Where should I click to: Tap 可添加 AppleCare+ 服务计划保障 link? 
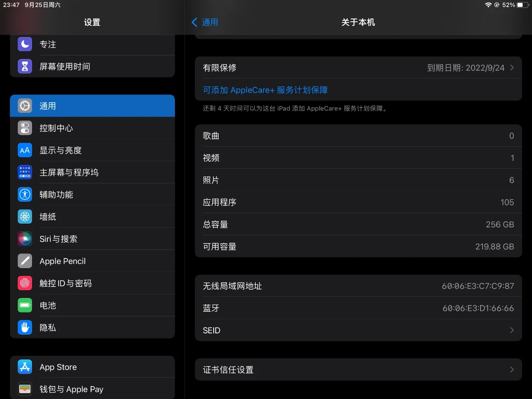[265, 90]
